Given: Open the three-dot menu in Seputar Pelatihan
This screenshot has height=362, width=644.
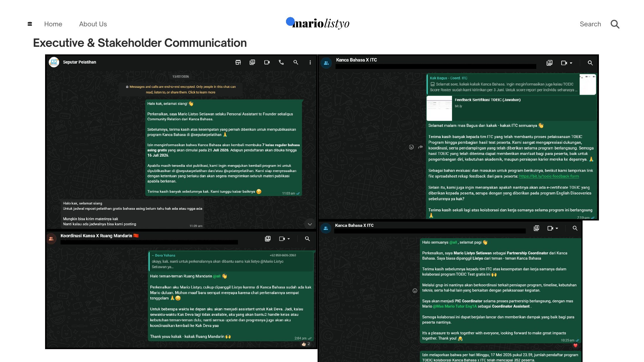Looking at the screenshot, I should click(310, 62).
